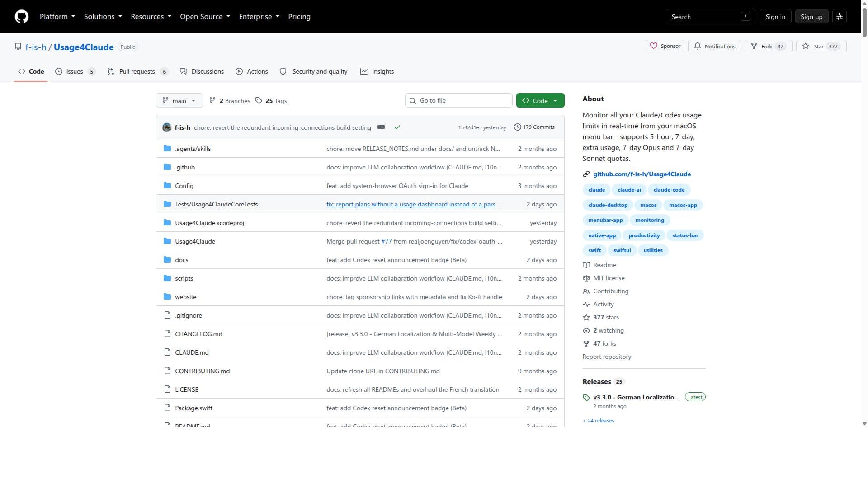This screenshot has height=488, width=868.
Task: Open the LICENSE file
Action: (186, 389)
